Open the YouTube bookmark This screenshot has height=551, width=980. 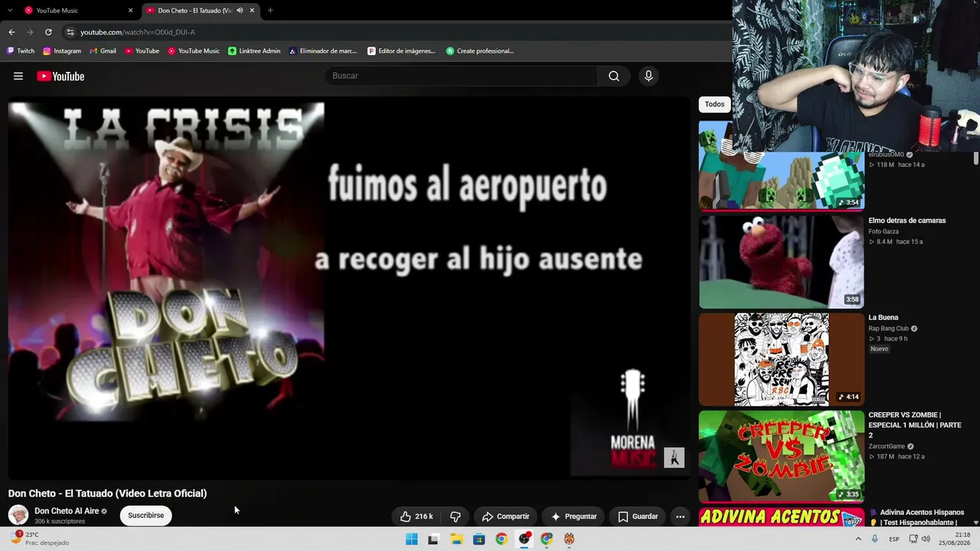click(142, 51)
